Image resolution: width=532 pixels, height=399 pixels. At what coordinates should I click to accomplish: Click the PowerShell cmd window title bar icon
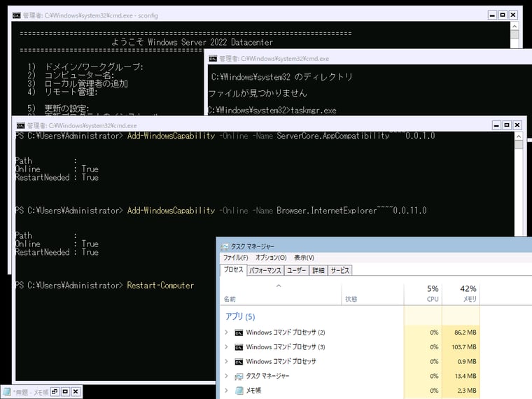click(x=21, y=125)
